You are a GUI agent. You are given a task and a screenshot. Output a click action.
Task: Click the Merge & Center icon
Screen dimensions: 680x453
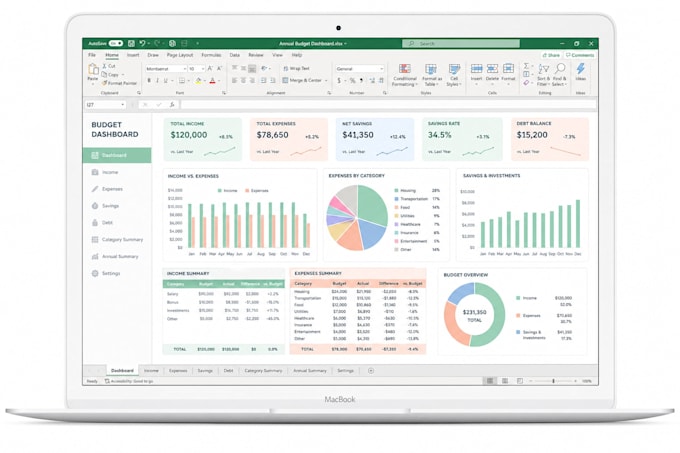(285, 81)
